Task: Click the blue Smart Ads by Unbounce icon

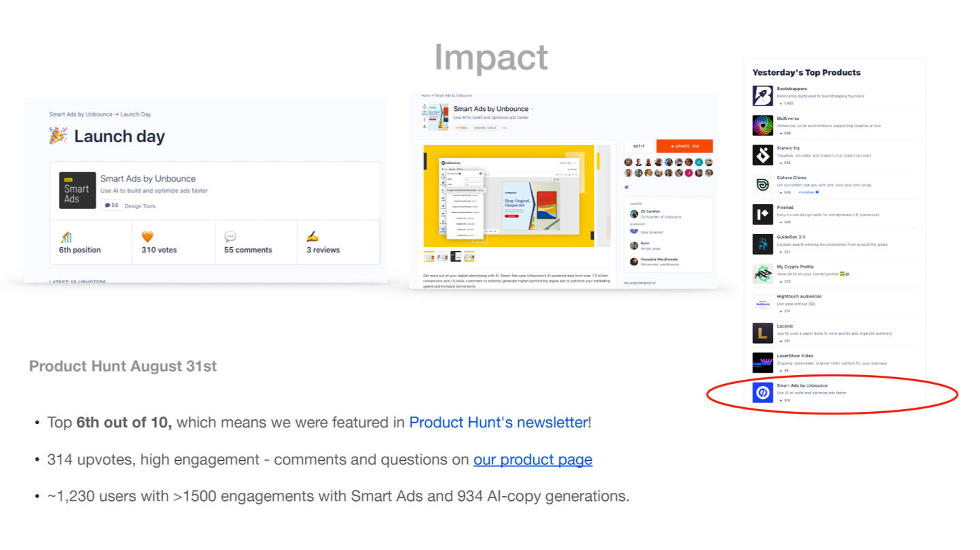Action: [x=762, y=392]
